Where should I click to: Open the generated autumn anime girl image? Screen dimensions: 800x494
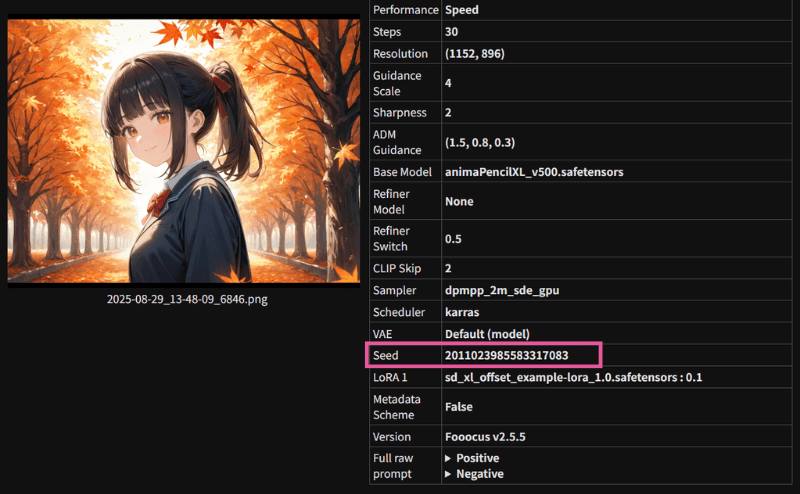pos(184,151)
